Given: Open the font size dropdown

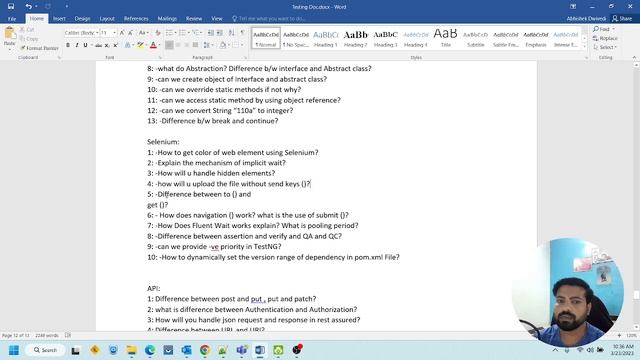Looking at the screenshot, I should coord(114,33).
